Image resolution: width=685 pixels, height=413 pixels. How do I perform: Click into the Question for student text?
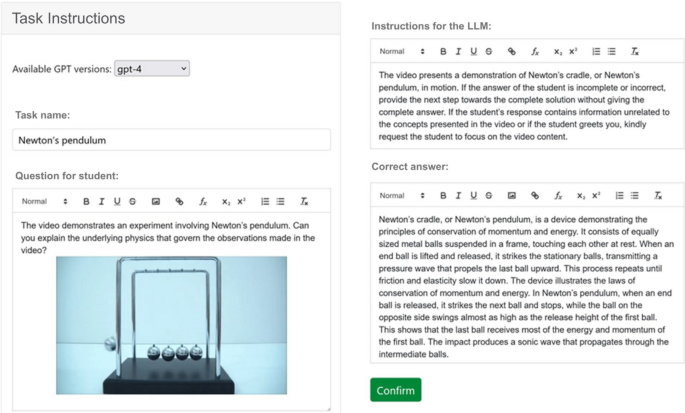[168, 238]
